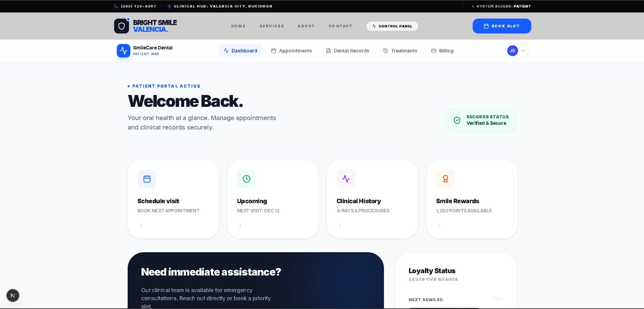Click the calendar icon on Schedule visit card
This screenshot has width=644, height=309.
[147, 179]
